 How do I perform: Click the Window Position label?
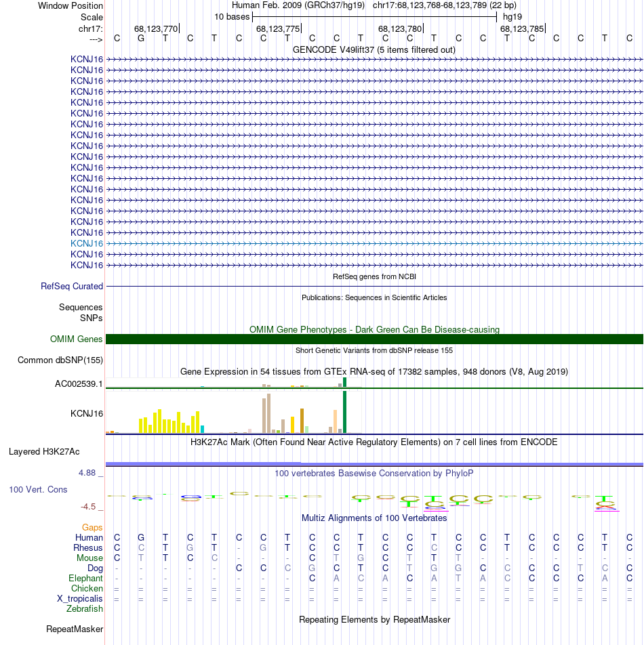pos(71,5)
